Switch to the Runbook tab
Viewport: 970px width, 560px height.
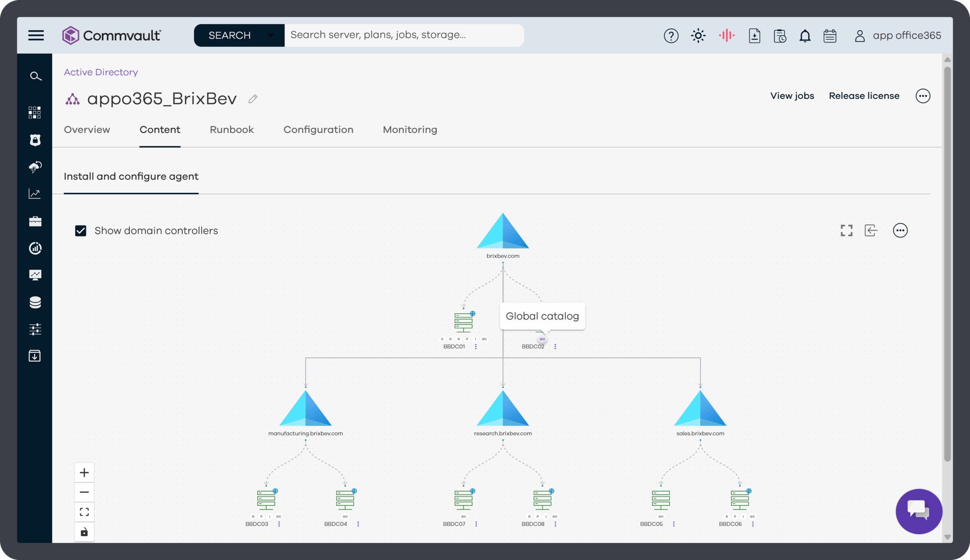232,129
